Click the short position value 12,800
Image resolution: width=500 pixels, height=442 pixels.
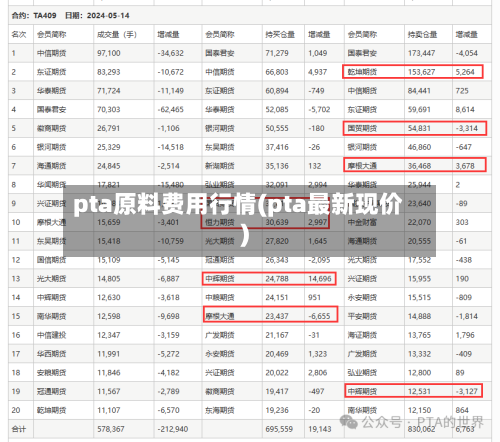[419, 373]
